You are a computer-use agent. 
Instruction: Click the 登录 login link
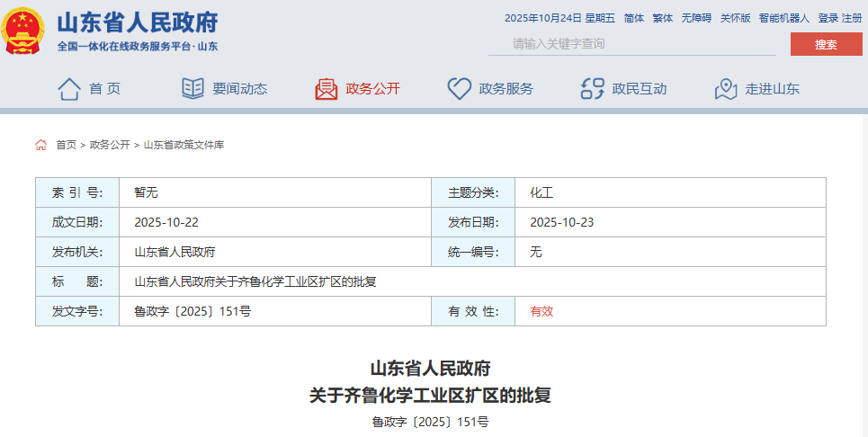pos(828,18)
